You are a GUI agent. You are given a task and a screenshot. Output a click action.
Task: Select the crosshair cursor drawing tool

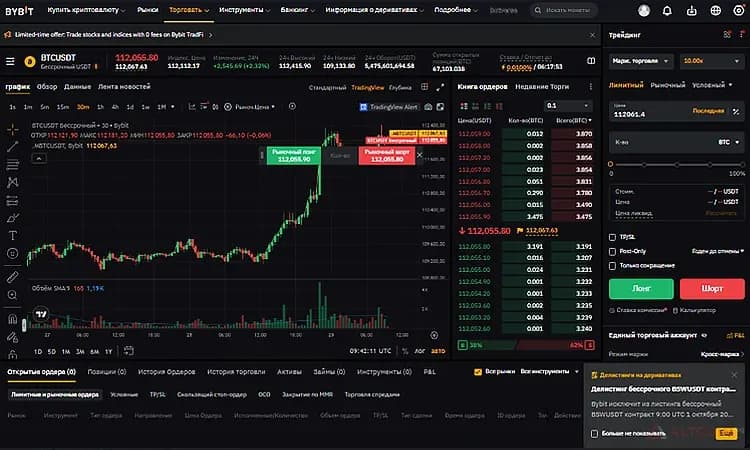[13, 129]
